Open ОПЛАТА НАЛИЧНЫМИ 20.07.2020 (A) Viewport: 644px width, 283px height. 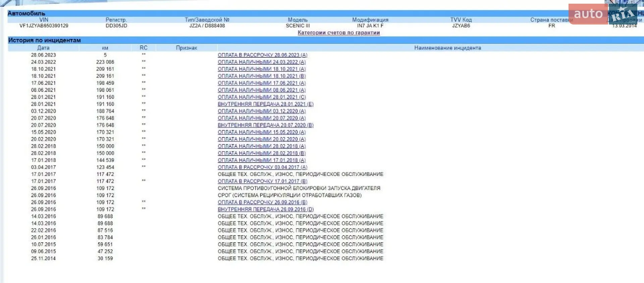pos(262,119)
